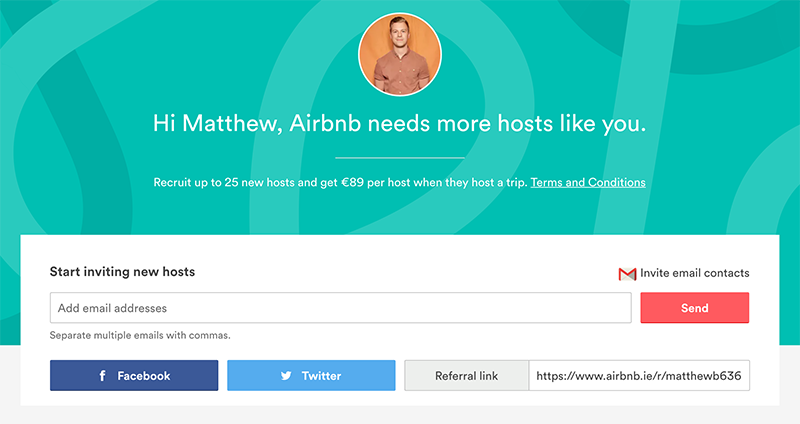Click the thin divider line under headline
The width and height of the screenshot is (800, 424).
400,158
